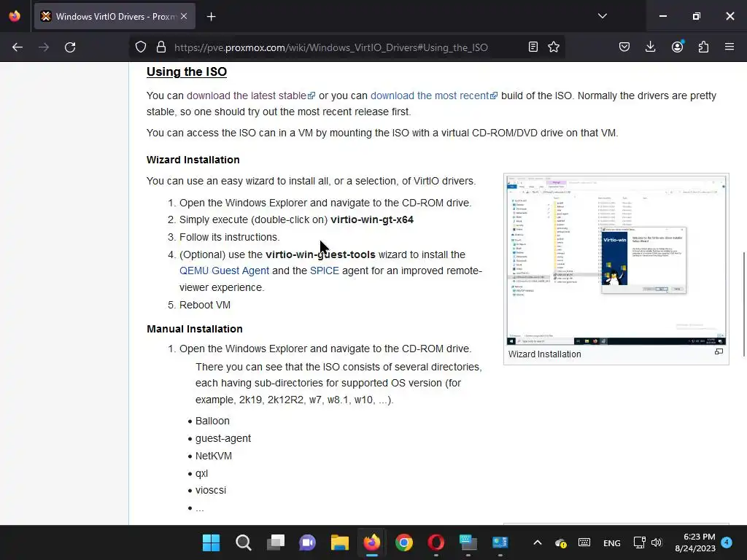
Task: Close the Windows VirtIO Drivers tab
Action: [x=184, y=16]
